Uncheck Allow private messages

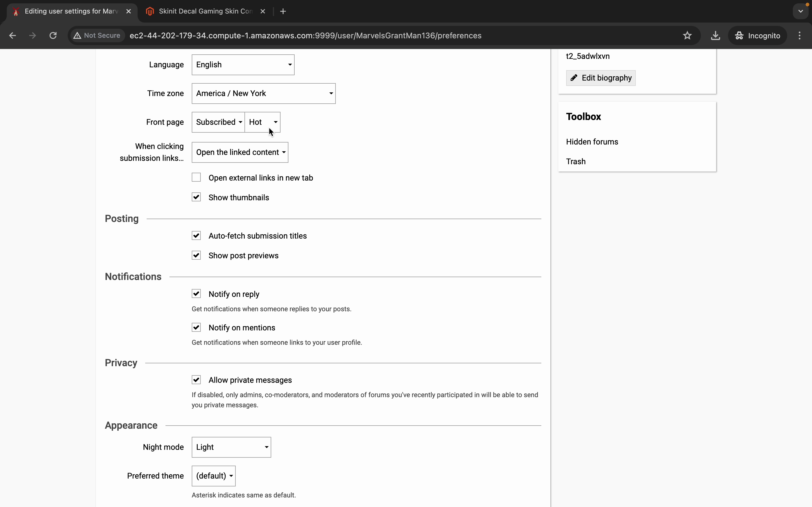[196, 380]
